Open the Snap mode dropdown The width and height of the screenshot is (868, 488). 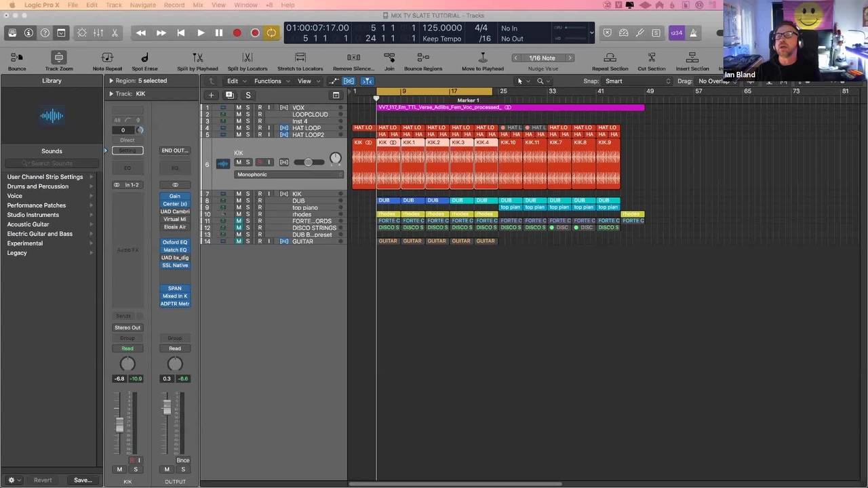pyautogui.click(x=637, y=81)
